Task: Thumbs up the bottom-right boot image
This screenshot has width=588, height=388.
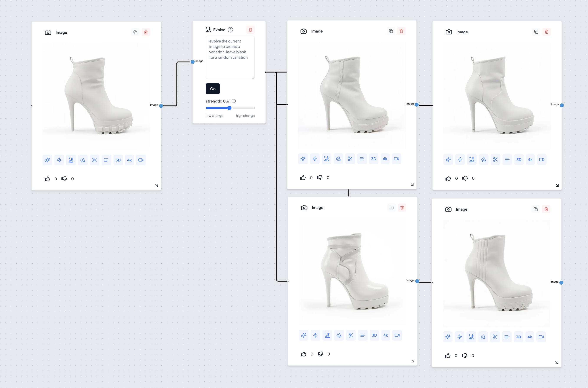Action: 448,355
